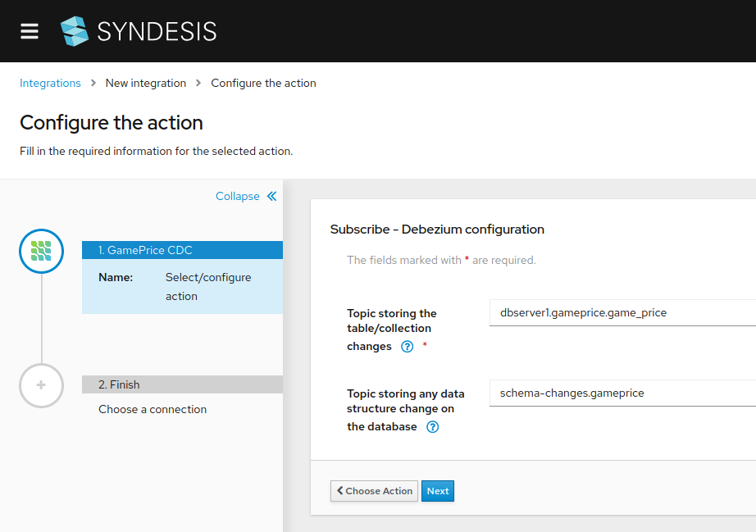Go to the Integrations breadcrumb link
Image resolution: width=756 pixels, height=532 pixels.
click(50, 83)
